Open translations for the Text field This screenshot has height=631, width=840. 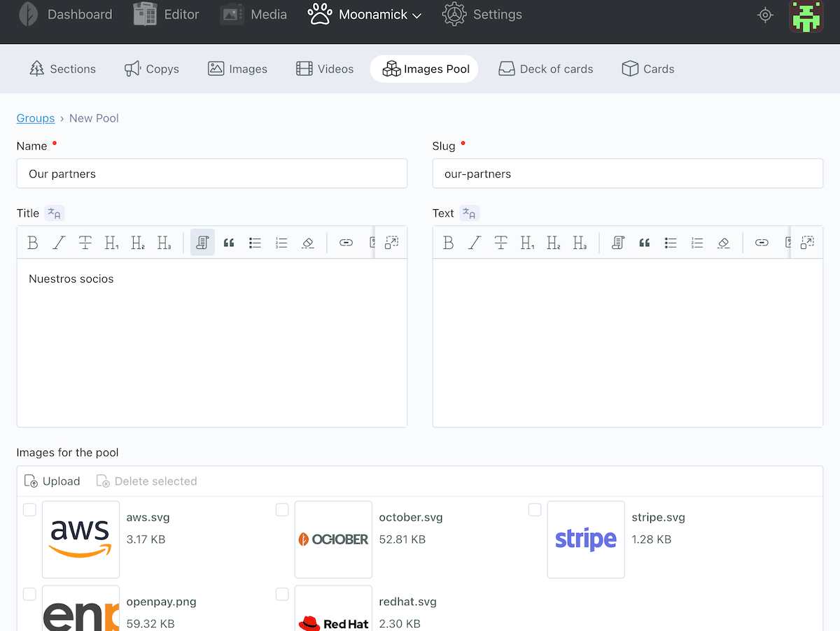470,213
